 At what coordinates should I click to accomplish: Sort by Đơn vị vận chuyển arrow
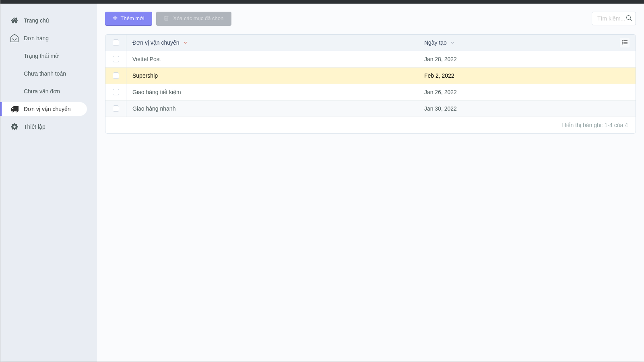coord(185,43)
